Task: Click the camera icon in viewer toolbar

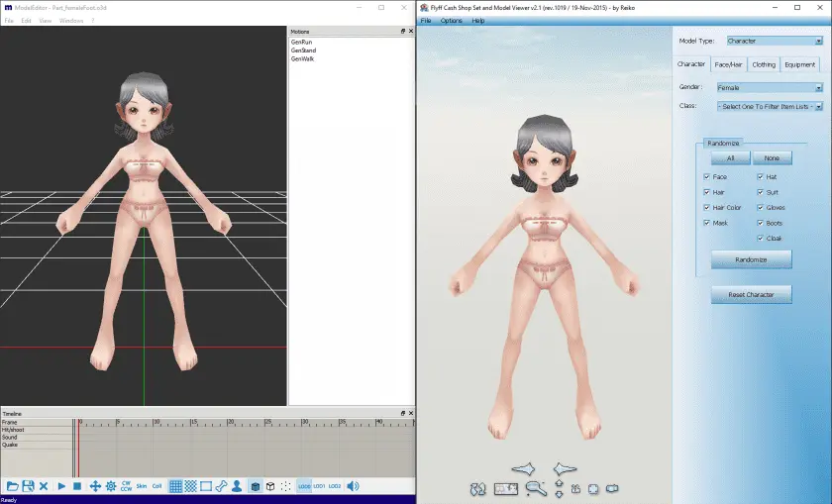Action: point(612,488)
